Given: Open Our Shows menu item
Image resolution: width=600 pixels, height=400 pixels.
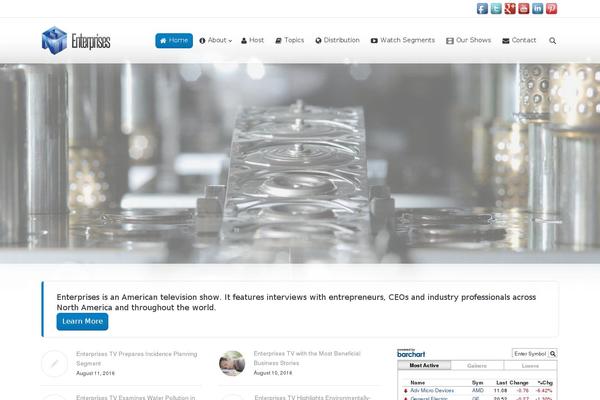Looking at the screenshot, I should [x=468, y=40].
